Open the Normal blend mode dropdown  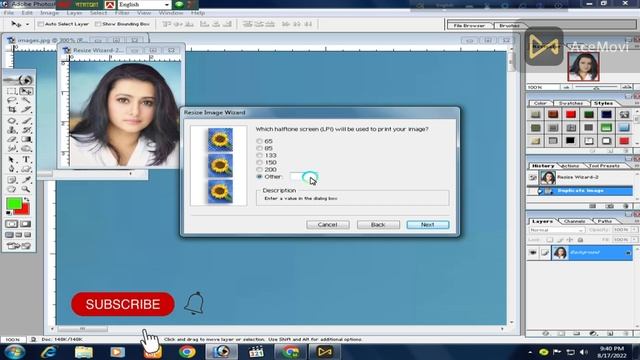click(x=557, y=230)
